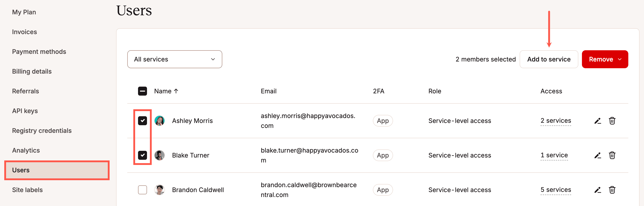This screenshot has height=206, width=644.
Task: Toggle the select-all header checkbox
Action: (143, 91)
